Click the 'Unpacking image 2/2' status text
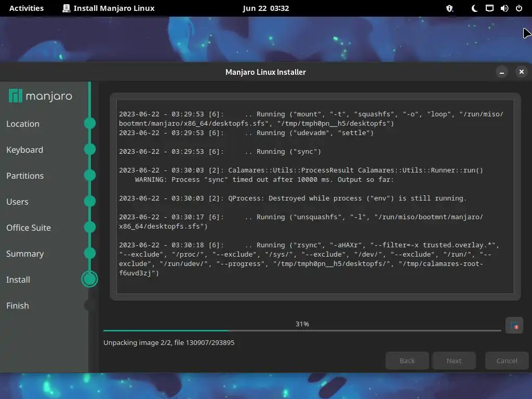Viewport: 532px width, 399px height. (169, 343)
